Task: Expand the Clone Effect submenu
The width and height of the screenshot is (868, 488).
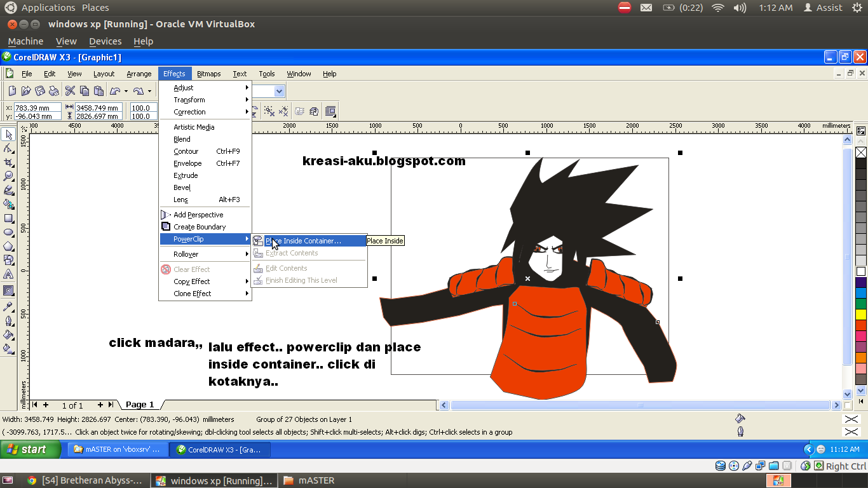Action: pyautogui.click(x=205, y=294)
